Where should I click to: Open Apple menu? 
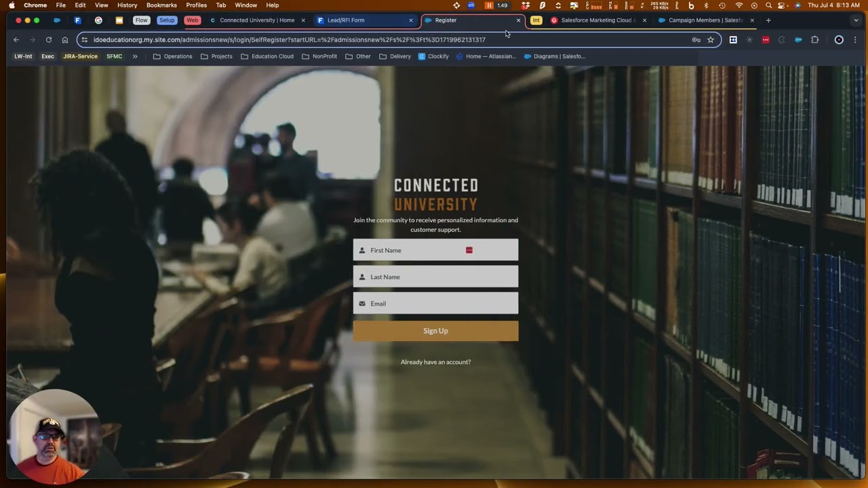12,5
